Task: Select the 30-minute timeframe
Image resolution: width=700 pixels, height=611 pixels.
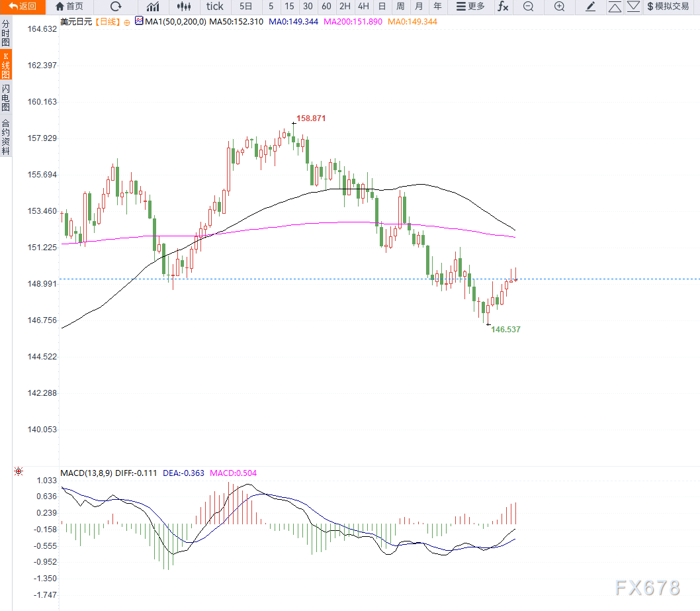Action: pyautogui.click(x=308, y=6)
